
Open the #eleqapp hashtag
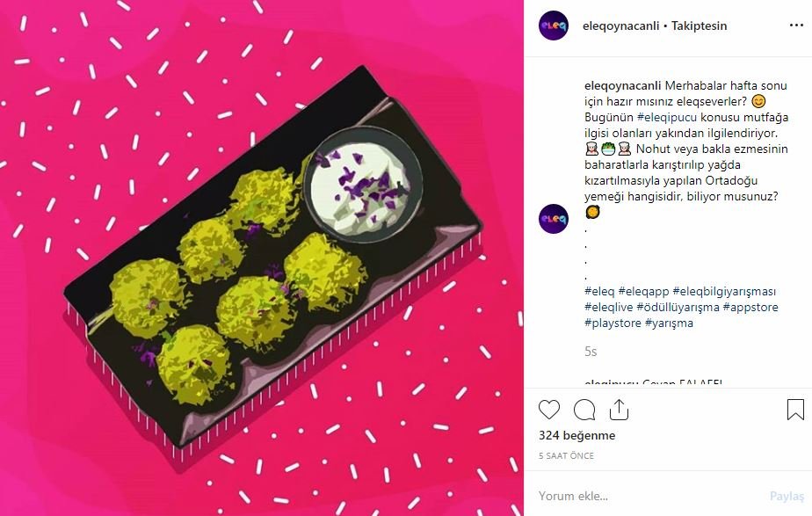point(643,291)
